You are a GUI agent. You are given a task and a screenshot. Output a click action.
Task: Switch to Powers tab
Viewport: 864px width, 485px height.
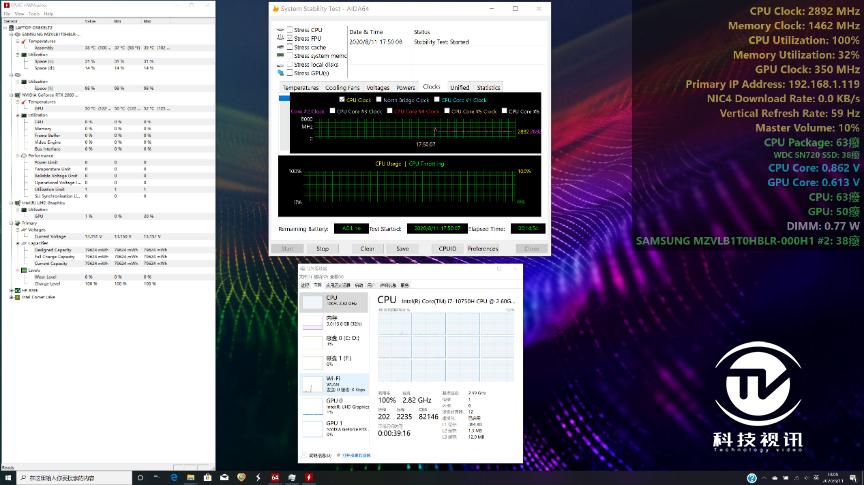(406, 88)
